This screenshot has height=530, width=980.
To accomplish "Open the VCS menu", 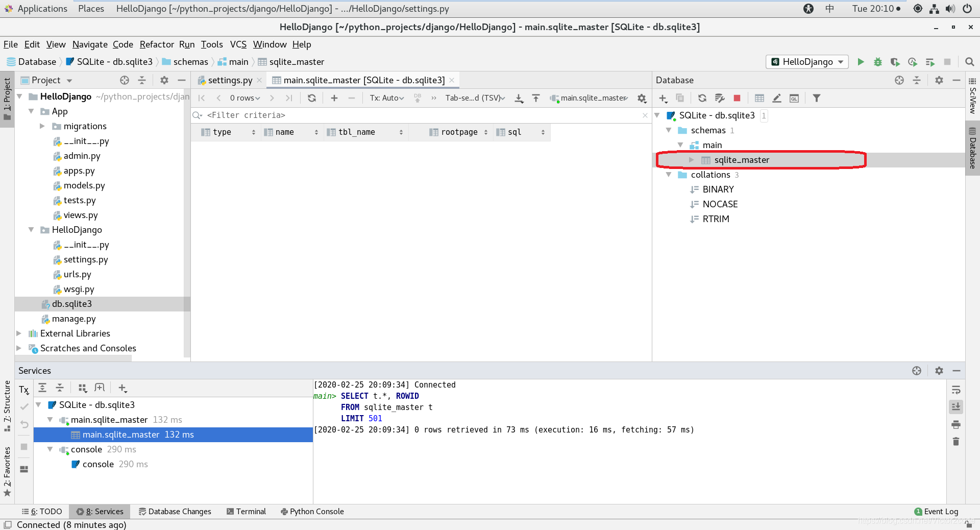I will coord(238,44).
